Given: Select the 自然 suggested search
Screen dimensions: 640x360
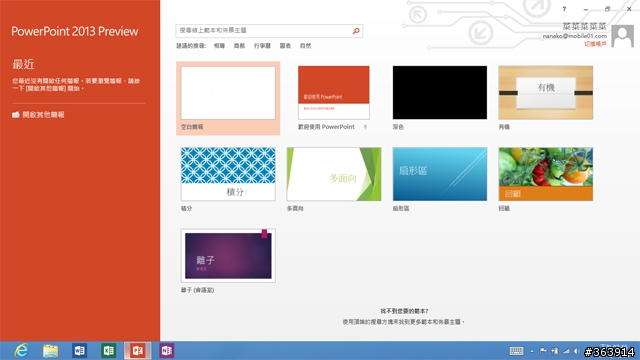Looking at the screenshot, I should 305,46.
